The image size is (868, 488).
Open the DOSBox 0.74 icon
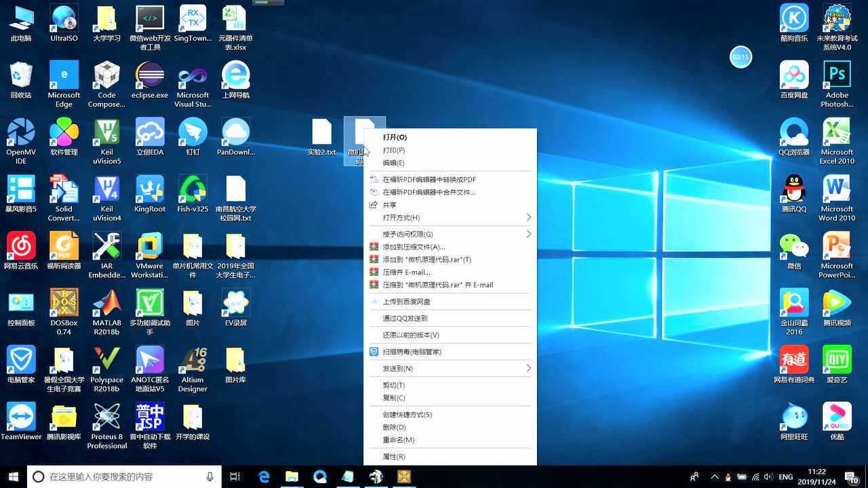click(64, 303)
